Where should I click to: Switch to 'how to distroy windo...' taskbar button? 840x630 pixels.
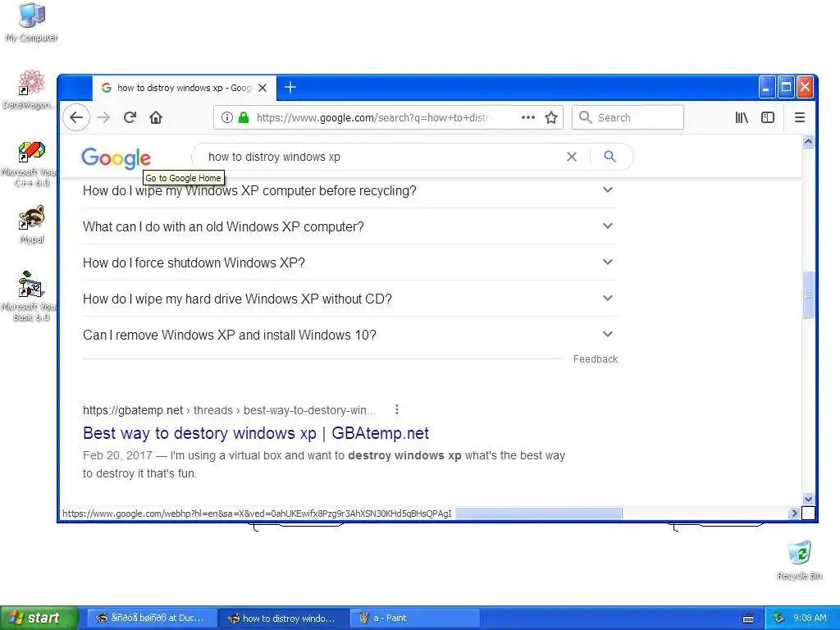[x=284, y=619]
